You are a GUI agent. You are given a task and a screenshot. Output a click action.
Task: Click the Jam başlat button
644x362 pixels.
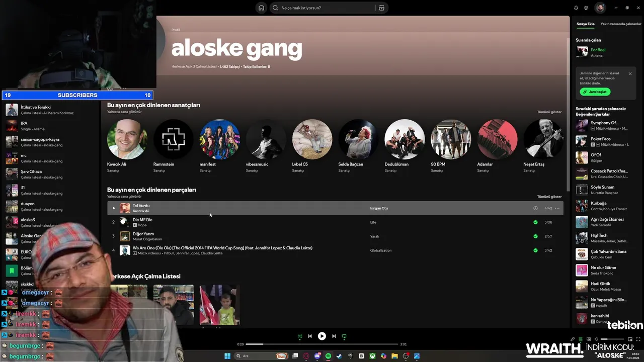pos(595,92)
